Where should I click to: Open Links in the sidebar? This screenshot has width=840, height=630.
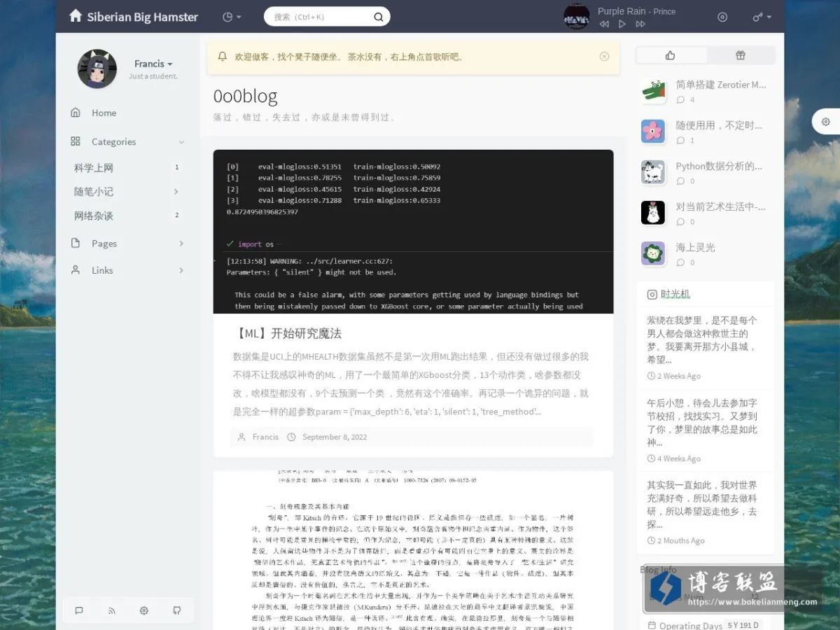[102, 270]
